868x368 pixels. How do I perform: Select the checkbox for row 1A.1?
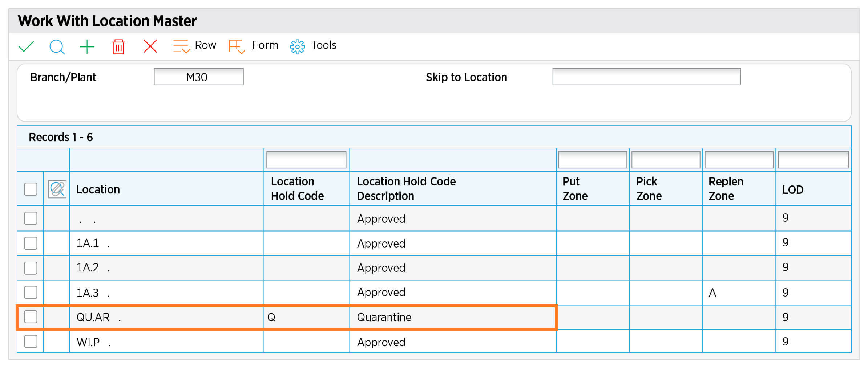pyautogui.click(x=31, y=243)
